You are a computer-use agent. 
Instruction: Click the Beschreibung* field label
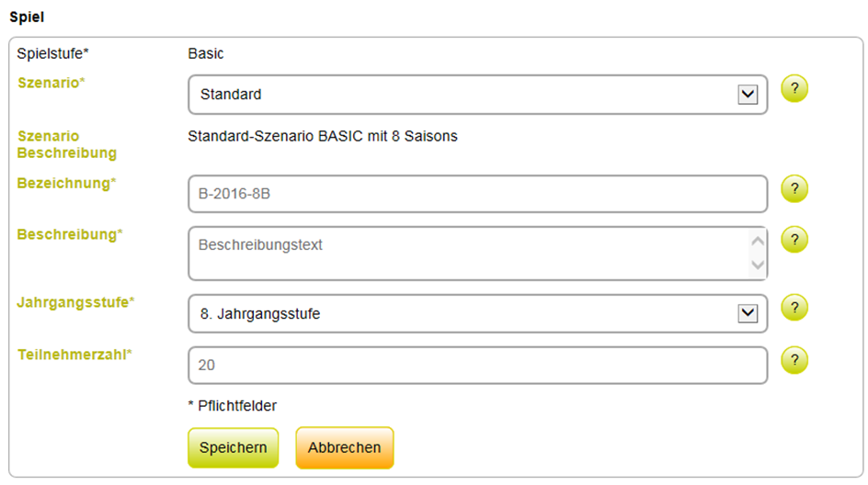[x=70, y=234]
